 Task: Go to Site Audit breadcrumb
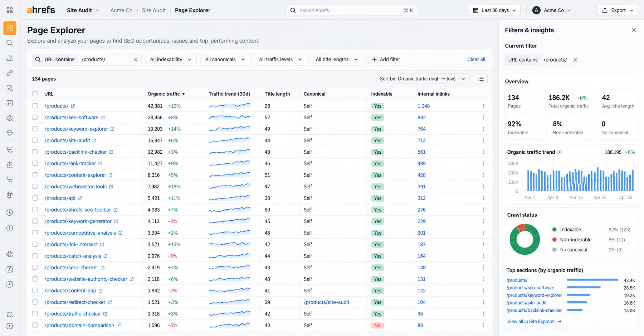click(x=154, y=10)
